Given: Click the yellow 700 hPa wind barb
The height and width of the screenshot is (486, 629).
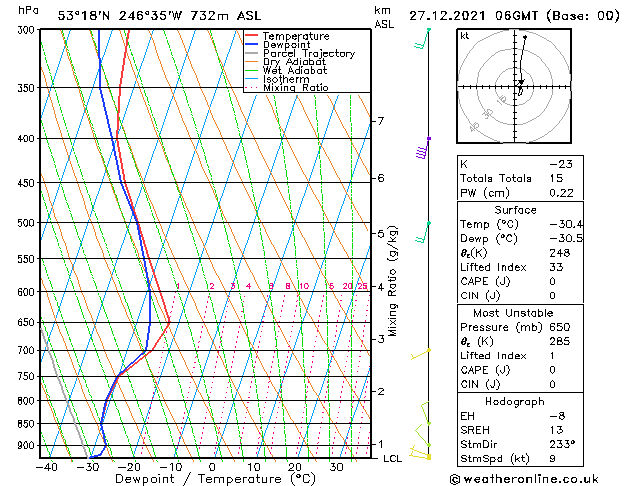Looking at the screenshot, I should click(421, 354).
